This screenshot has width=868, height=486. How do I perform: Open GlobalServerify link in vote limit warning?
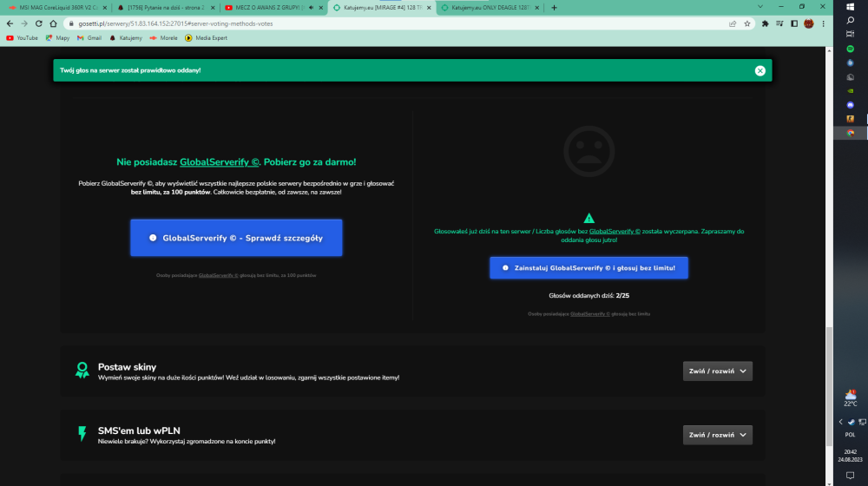[615, 232]
